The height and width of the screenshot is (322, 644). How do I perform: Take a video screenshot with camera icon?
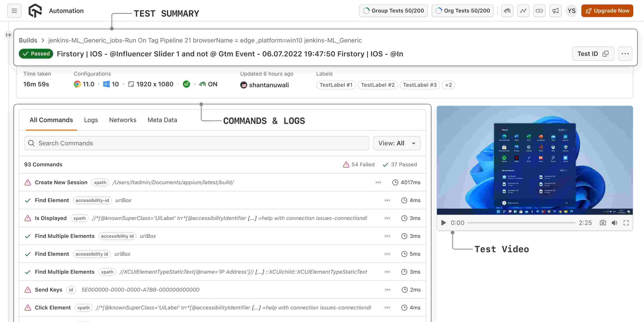pyautogui.click(x=602, y=223)
